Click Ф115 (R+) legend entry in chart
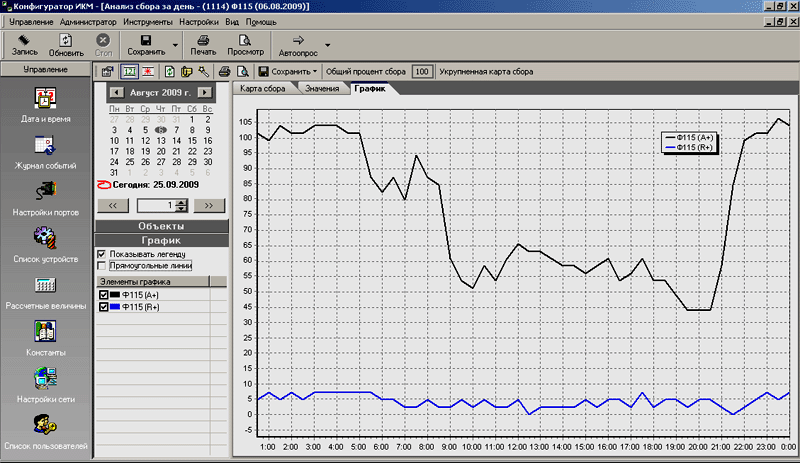Viewport: 800px width, 463px height. click(x=689, y=148)
